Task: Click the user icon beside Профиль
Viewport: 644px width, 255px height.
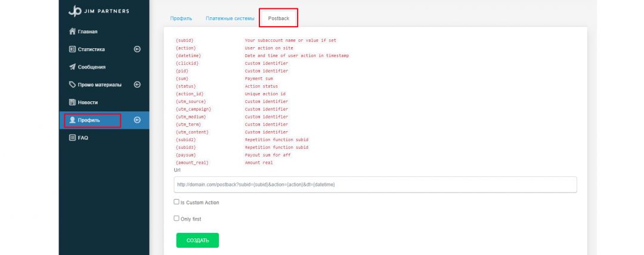Action: pyautogui.click(x=72, y=120)
